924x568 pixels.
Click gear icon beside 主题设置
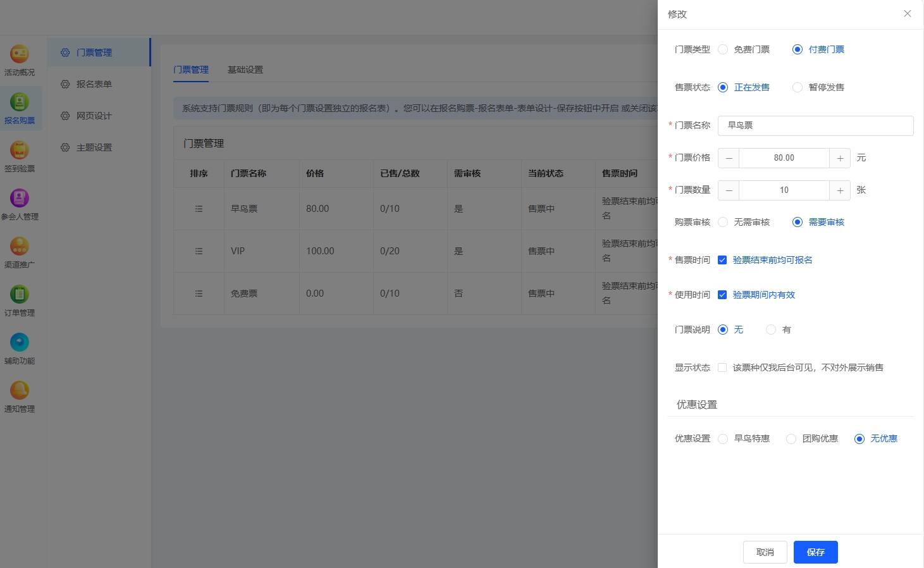[65, 147]
